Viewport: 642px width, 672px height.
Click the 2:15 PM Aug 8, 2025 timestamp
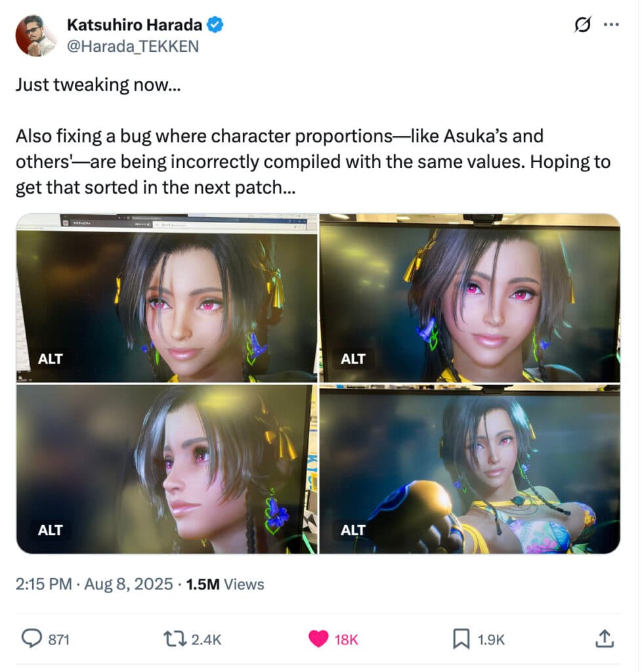[x=94, y=584]
